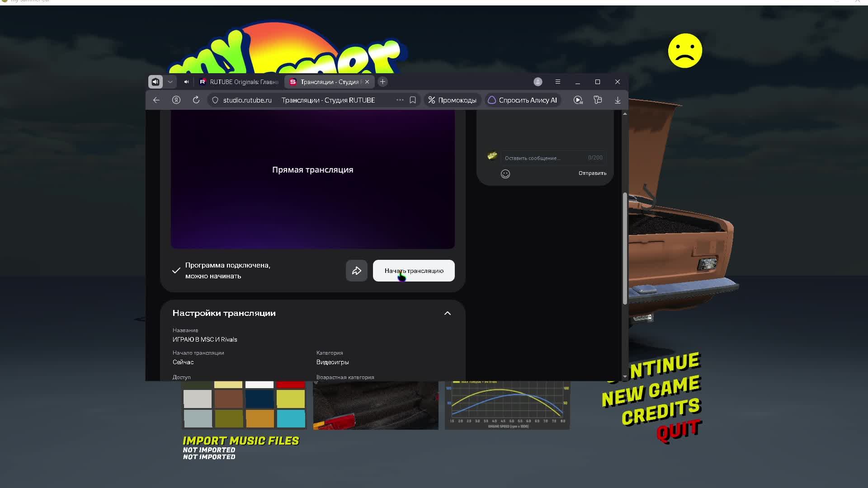The width and height of the screenshot is (868, 488).
Task: Open the engine torque graph thumbnail
Action: [507, 405]
